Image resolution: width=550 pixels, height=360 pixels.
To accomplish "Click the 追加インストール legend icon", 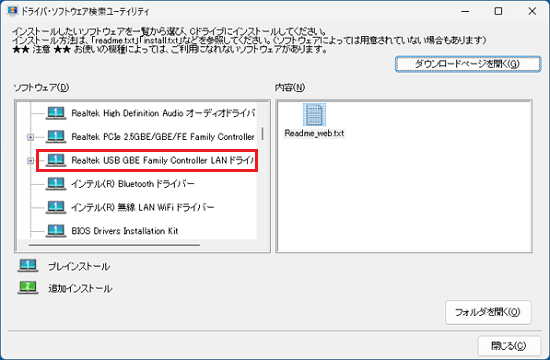I will pos(28,288).
